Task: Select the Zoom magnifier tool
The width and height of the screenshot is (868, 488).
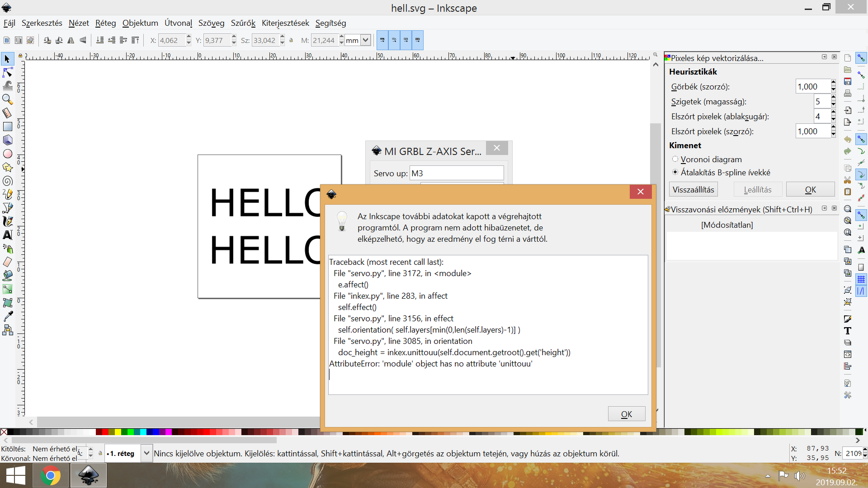Action: click(x=7, y=99)
